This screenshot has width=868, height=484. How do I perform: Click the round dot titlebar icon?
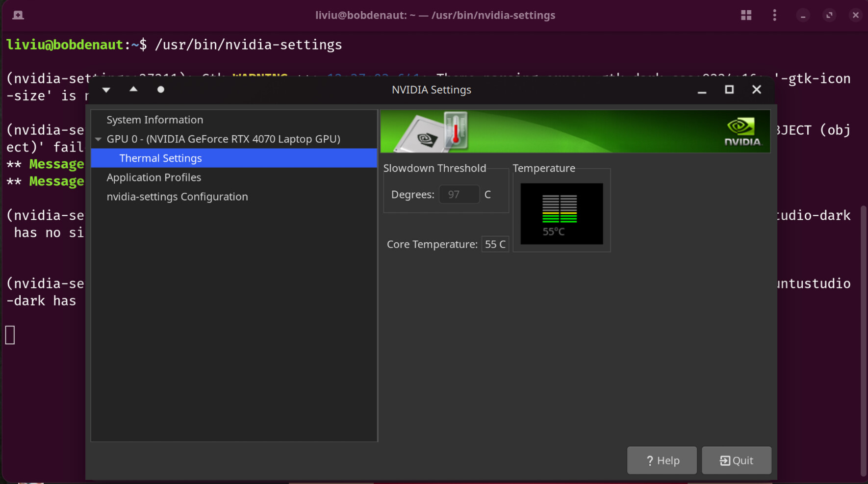pyautogui.click(x=160, y=90)
